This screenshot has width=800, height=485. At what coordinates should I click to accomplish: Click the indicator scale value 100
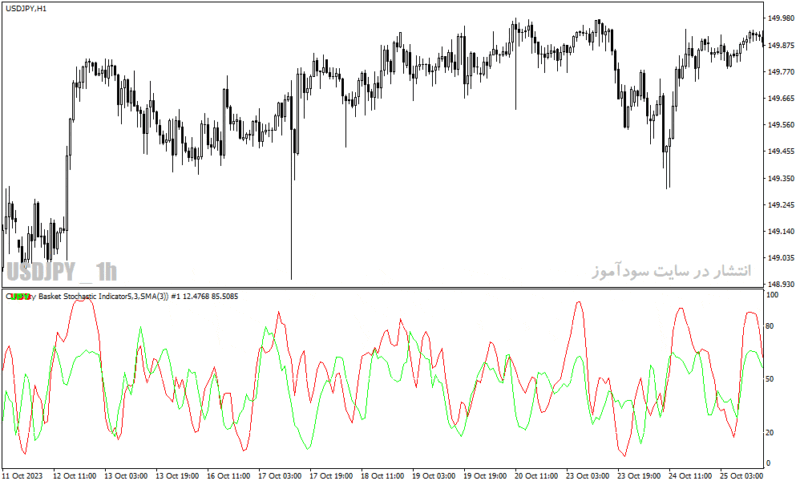772,295
